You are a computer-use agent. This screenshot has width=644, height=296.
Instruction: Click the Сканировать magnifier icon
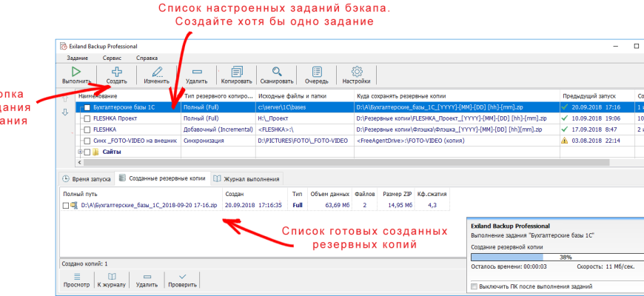(x=277, y=73)
